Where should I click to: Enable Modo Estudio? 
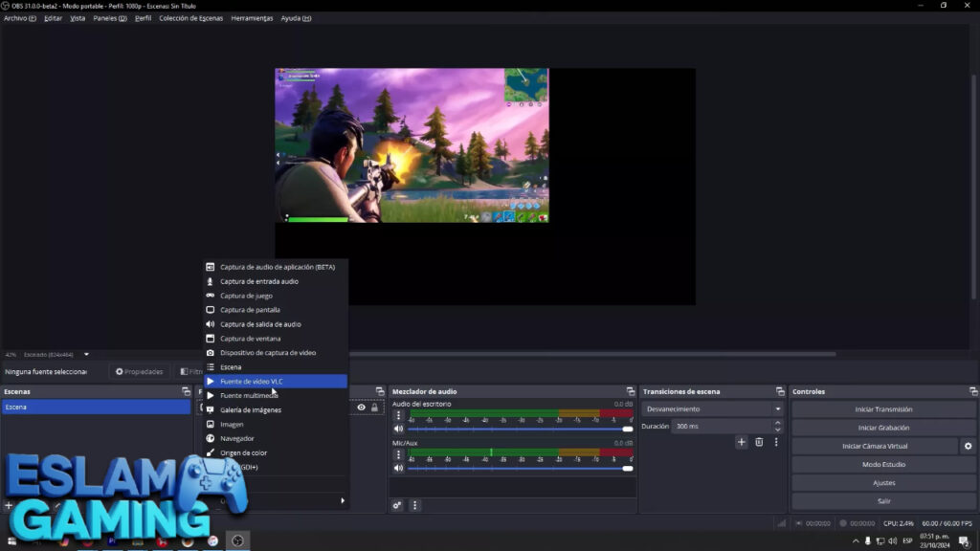pyautogui.click(x=883, y=464)
